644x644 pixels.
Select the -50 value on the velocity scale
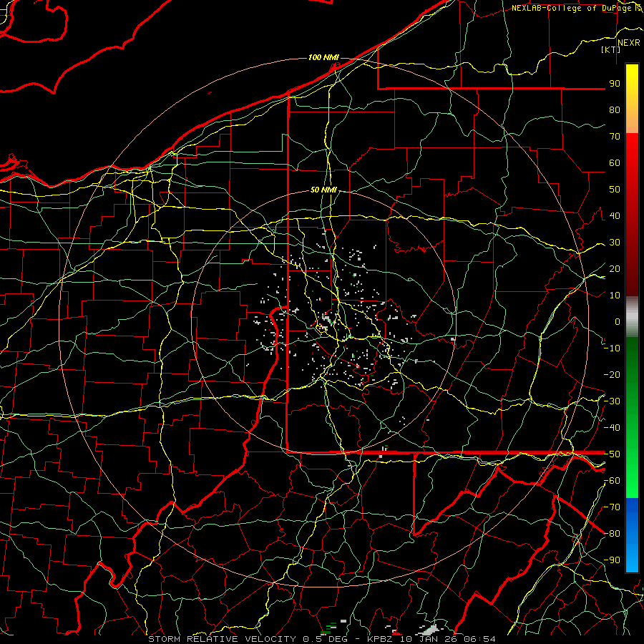pos(612,454)
